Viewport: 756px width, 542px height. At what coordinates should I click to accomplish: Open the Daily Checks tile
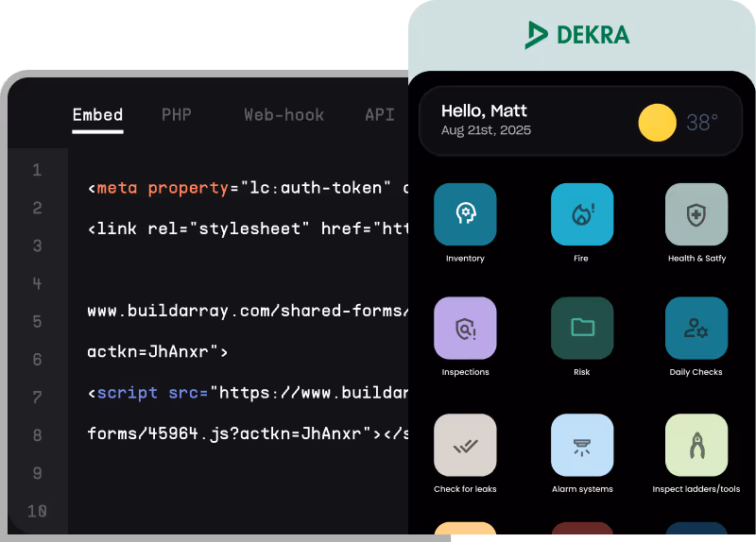pyautogui.click(x=696, y=328)
